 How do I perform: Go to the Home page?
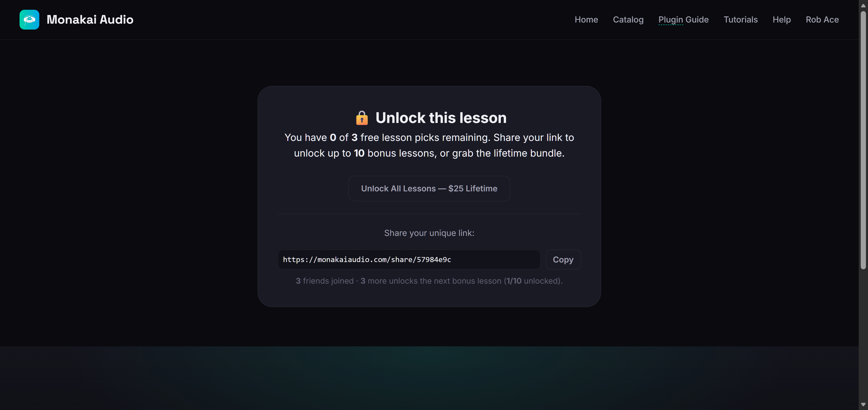[x=586, y=20]
